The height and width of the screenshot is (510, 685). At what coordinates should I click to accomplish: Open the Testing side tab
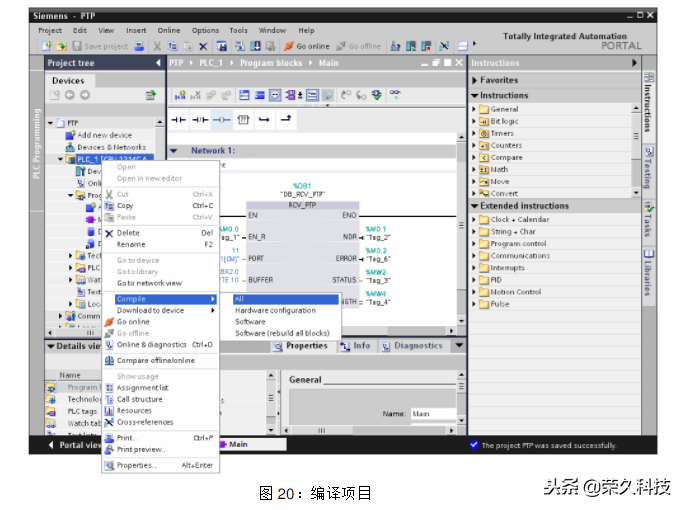pos(649,170)
